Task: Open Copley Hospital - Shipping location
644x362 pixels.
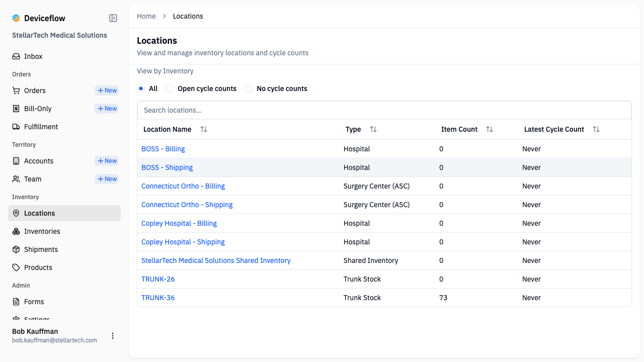Action: point(183,242)
